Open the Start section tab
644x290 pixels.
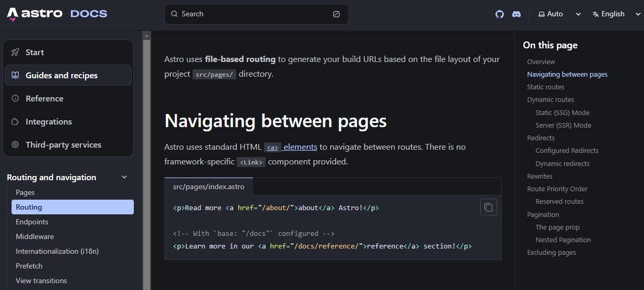pyautogui.click(x=68, y=52)
